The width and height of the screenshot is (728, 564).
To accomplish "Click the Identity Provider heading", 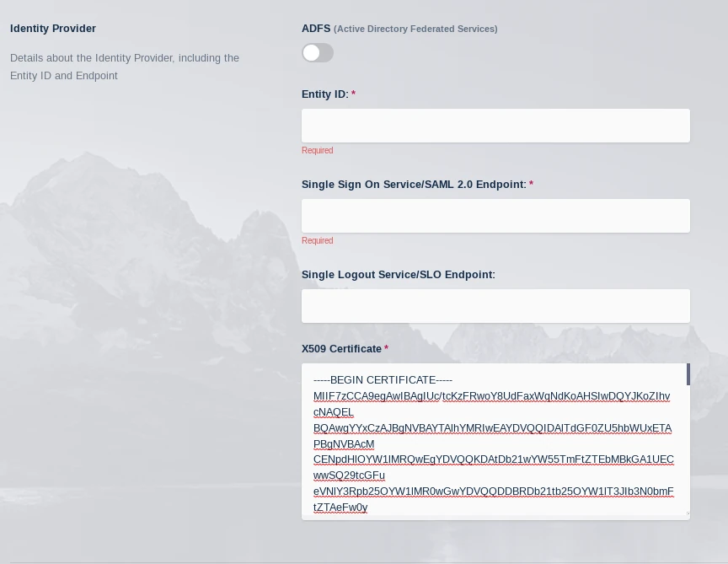I will click(x=53, y=28).
